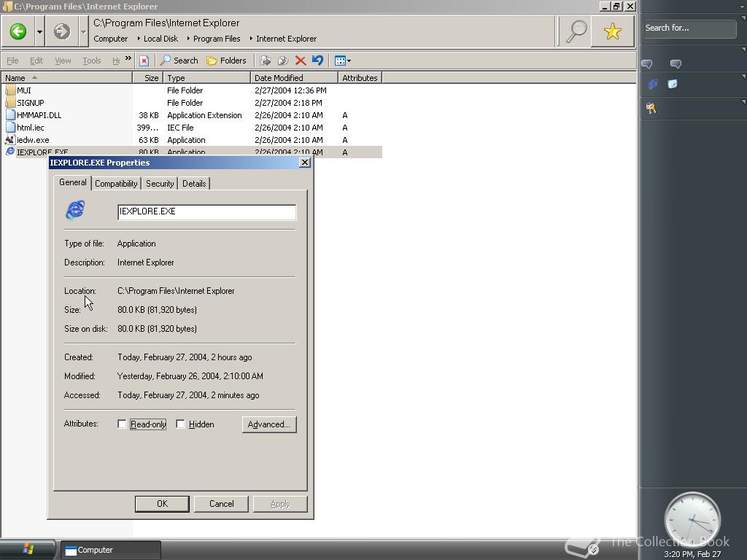Sort by the Date Modified column header
The image size is (747, 560).
point(294,77)
